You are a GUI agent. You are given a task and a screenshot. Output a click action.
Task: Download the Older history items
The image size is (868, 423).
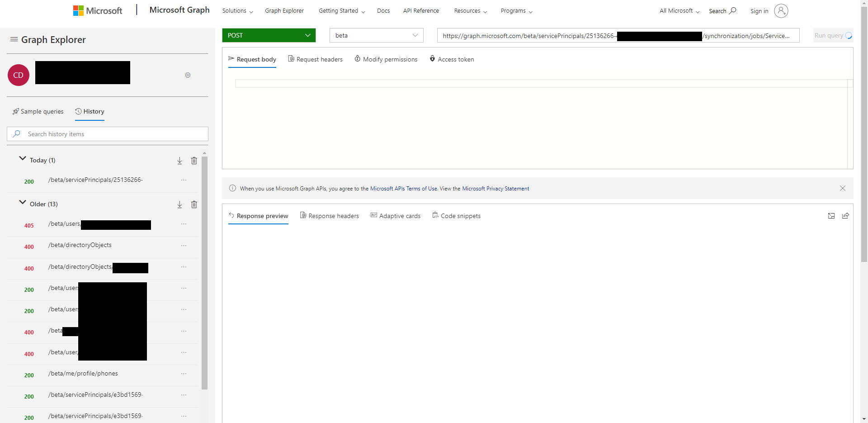pyautogui.click(x=179, y=204)
